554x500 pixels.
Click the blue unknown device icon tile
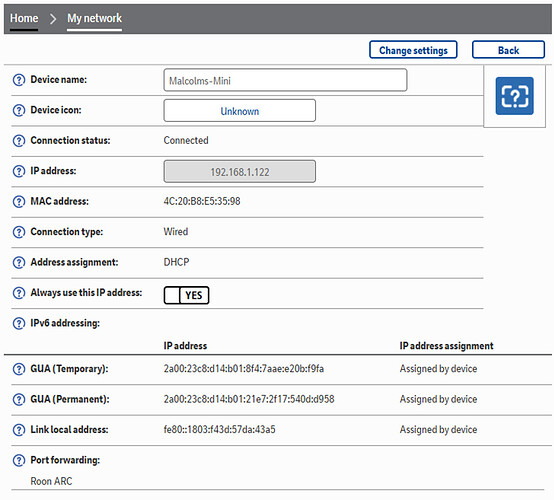tap(514, 96)
